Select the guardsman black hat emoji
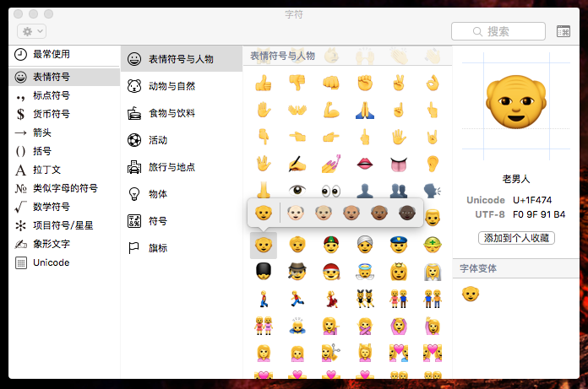Screen dimensions: 588x389 pyautogui.click(x=264, y=272)
